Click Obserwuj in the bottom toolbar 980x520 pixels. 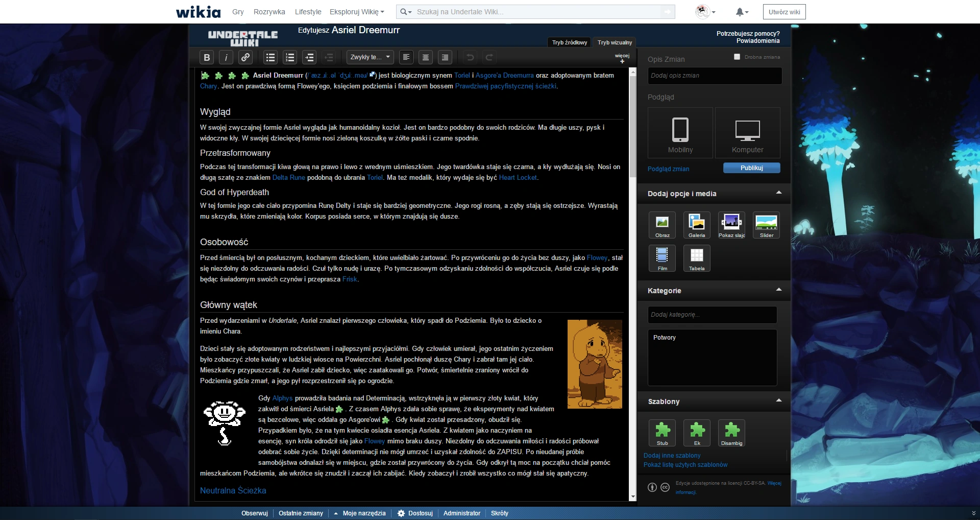coord(255,513)
